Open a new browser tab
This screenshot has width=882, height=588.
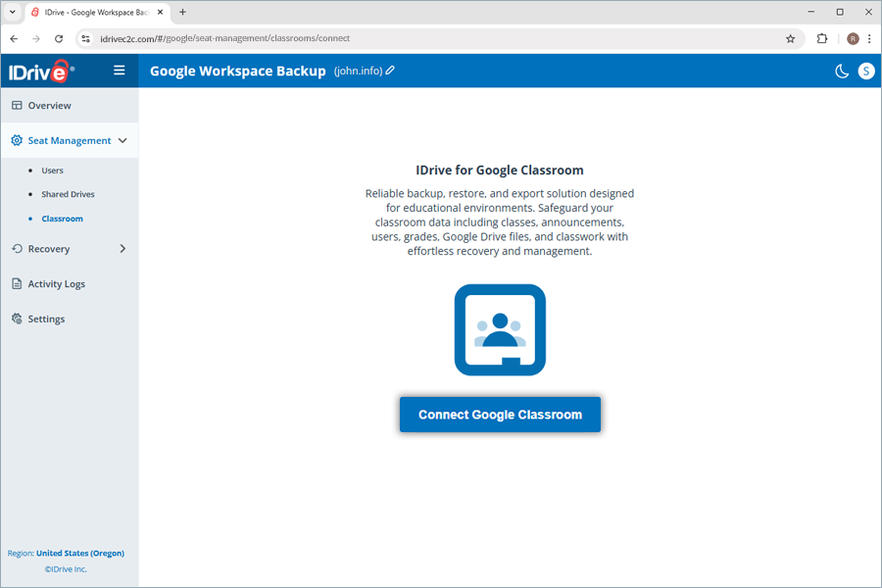pos(182,12)
